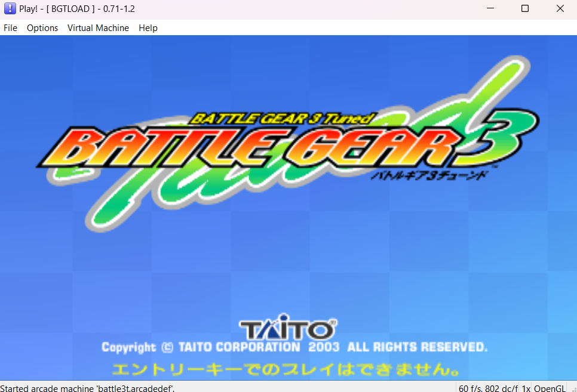Click the Battle Gear 3 Tuned logo
The image size is (577, 392).
[288, 143]
